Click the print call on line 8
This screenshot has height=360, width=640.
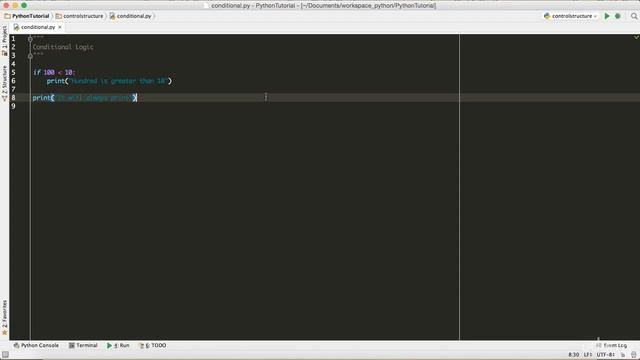[84, 98]
